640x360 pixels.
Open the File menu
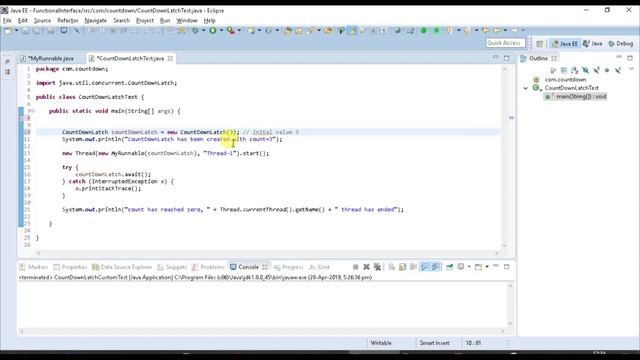pos(7,20)
